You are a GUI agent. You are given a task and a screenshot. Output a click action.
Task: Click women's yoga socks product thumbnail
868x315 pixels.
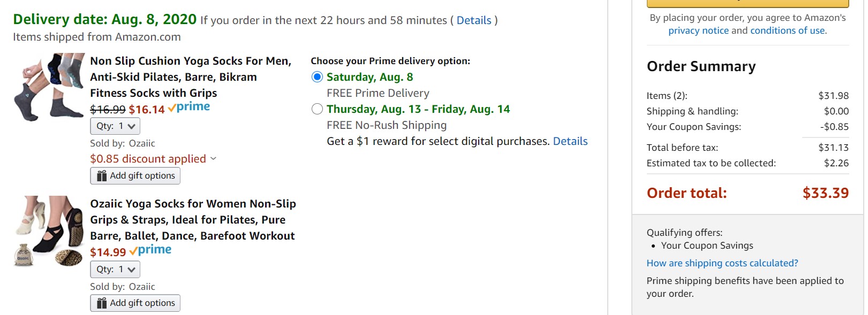[49, 231]
